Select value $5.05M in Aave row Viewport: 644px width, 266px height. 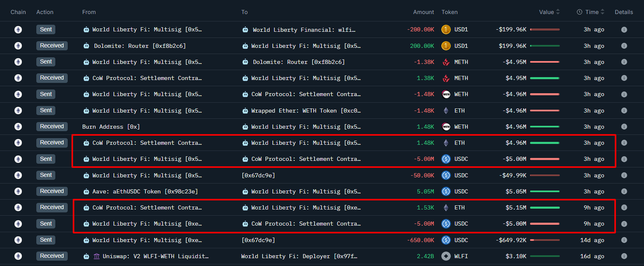pyautogui.click(x=516, y=191)
